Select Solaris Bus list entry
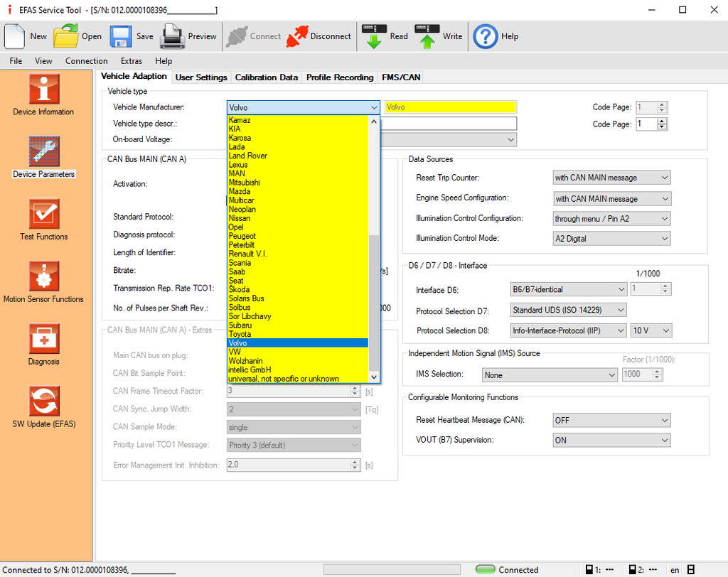This screenshot has height=577, width=728. click(298, 298)
